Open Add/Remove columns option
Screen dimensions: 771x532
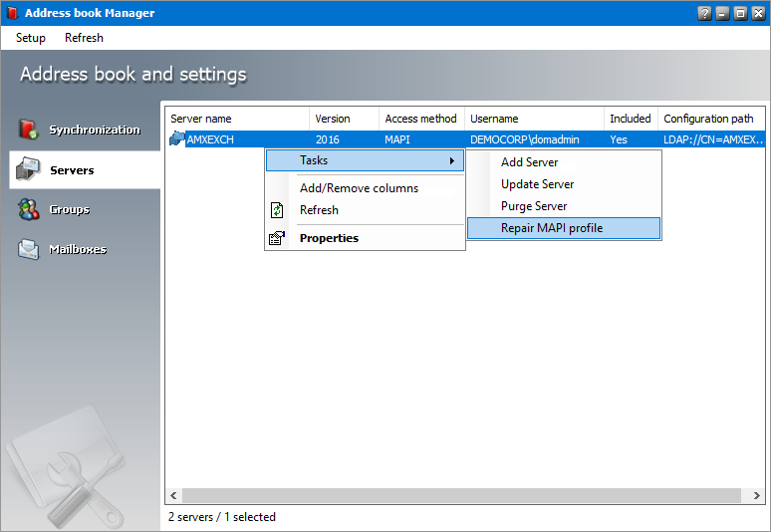(x=359, y=188)
